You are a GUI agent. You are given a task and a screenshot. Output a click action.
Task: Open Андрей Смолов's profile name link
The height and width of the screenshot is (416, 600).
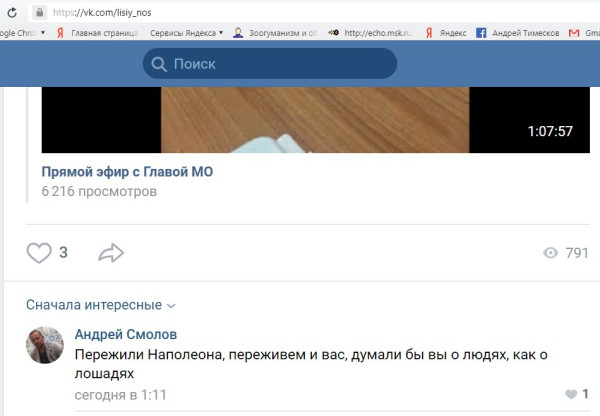pos(126,335)
